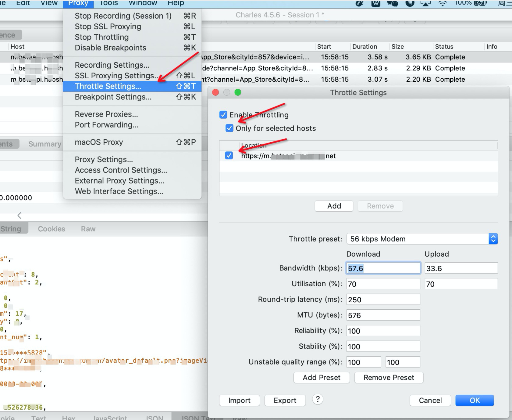This screenshot has width=512, height=420.
Task: Click the back chevron arrow in left panel
Action: click(20, 215)
